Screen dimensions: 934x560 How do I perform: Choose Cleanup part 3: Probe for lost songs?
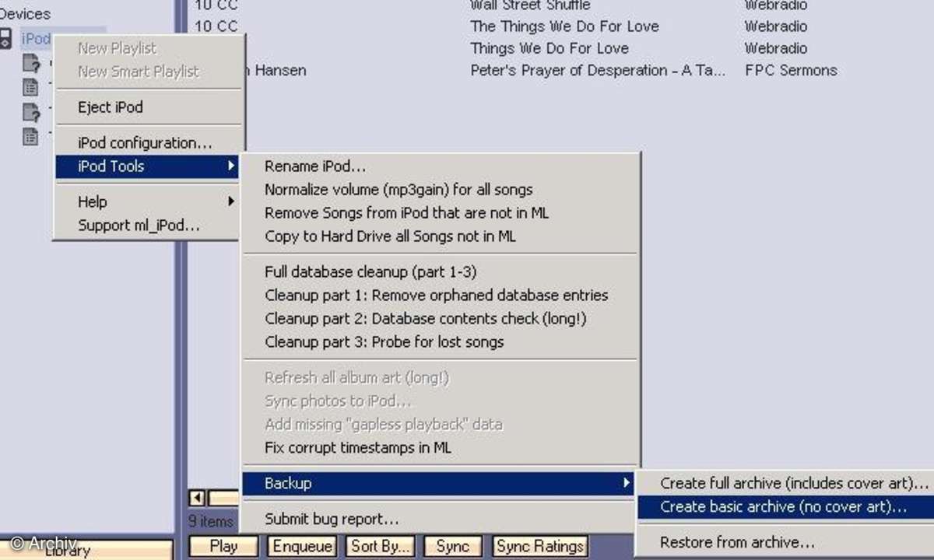(x=384, y=342)
